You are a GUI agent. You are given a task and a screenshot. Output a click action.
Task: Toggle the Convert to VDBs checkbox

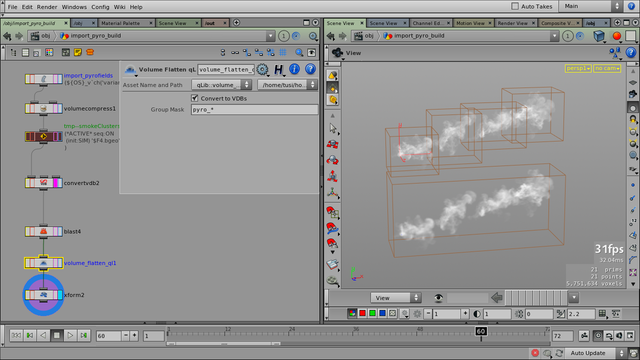[x=195, y=98]
